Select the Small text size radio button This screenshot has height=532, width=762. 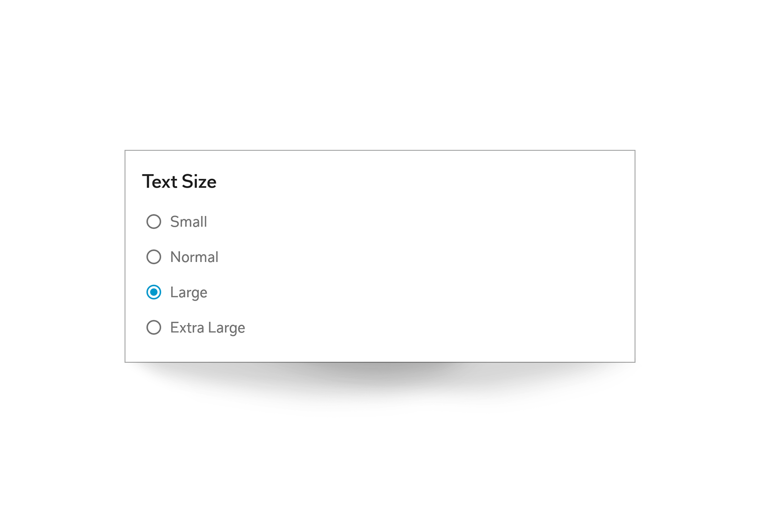[154, 221]
